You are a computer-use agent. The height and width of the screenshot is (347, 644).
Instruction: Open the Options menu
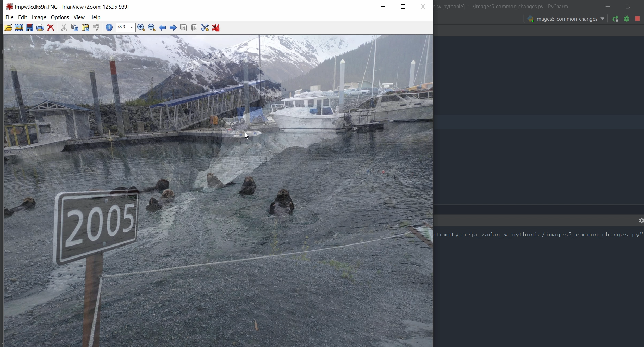point(60,17)
